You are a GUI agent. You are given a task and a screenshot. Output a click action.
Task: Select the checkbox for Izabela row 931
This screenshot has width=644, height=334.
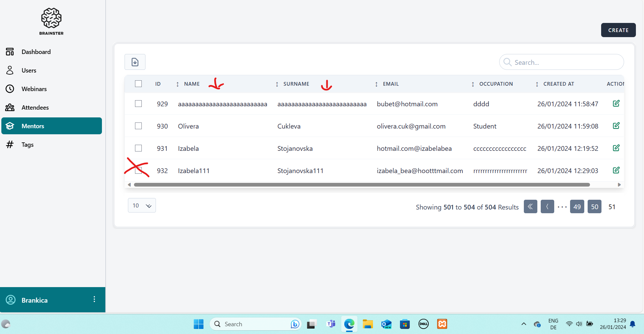click(x=138, y=148)
